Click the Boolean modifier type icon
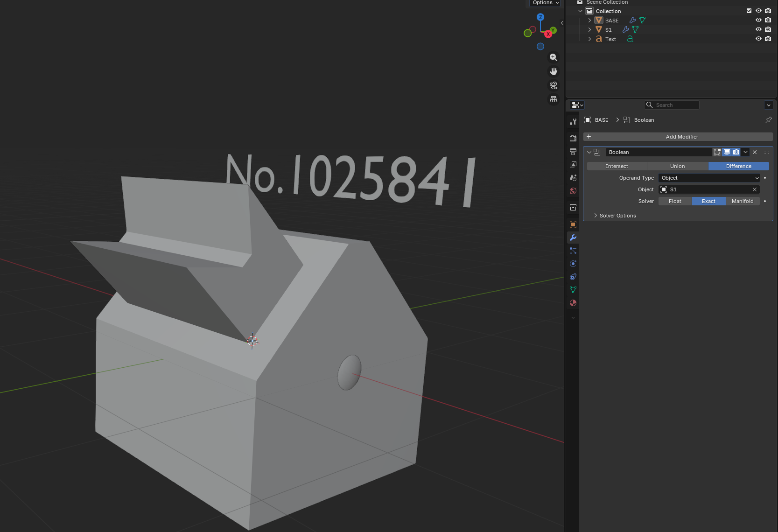The image size is (778, 532). pos(597,152)
